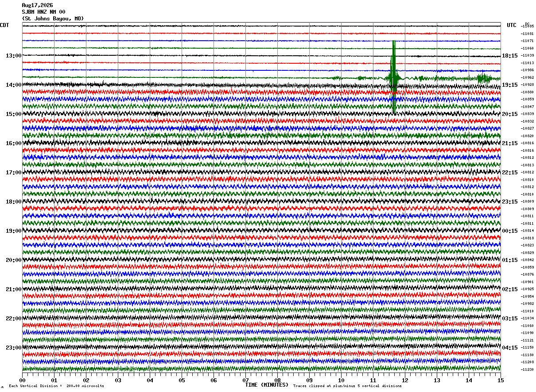Screen dimensions: 536x392
Task: Click the 00:15 UTC time label
Action: (509, 231)
